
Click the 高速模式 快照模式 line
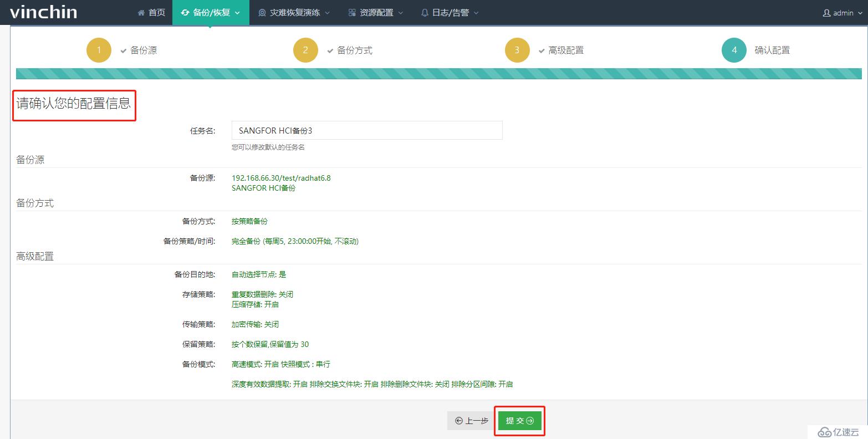pyautogui.click(x=281, y=364)
